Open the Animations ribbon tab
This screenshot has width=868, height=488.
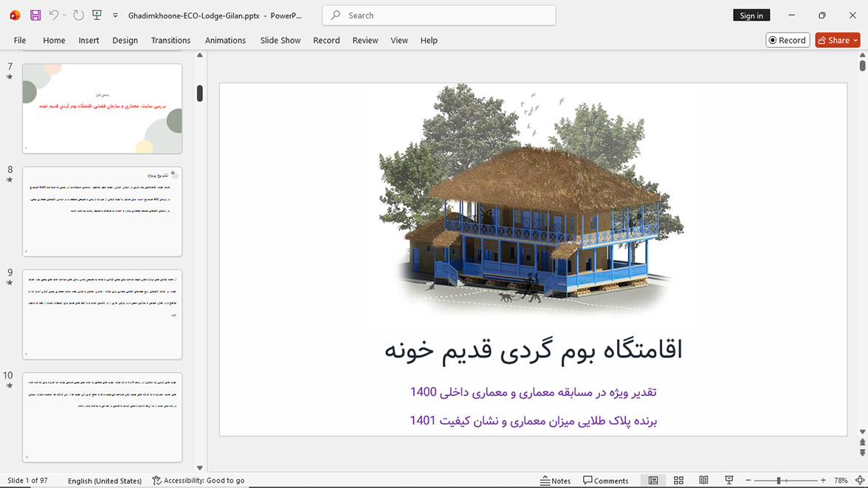pyautogui.click(x=225, y=41)
